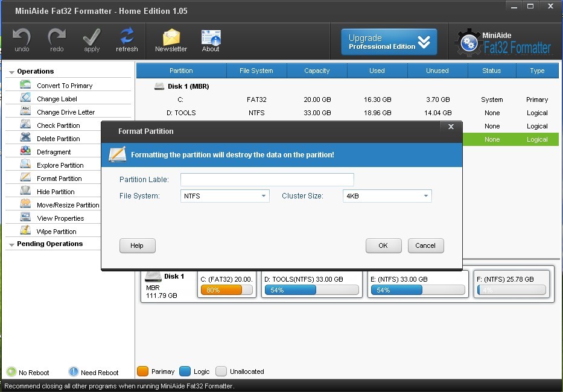Select the C: FAT32 partition bar at 80%
This screenshot has height=392, width=563.
coord(226,290)
